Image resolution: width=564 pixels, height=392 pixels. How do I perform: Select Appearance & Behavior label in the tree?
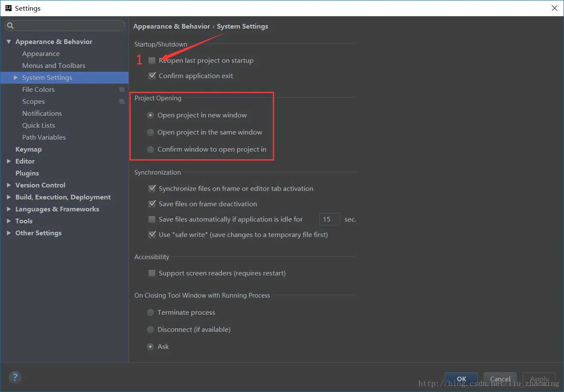pos(54,42)
